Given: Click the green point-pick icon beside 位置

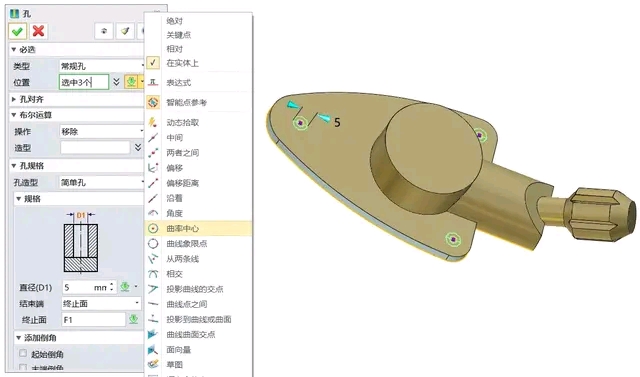Looking at the screenshot, I should [x=131, y=82].
